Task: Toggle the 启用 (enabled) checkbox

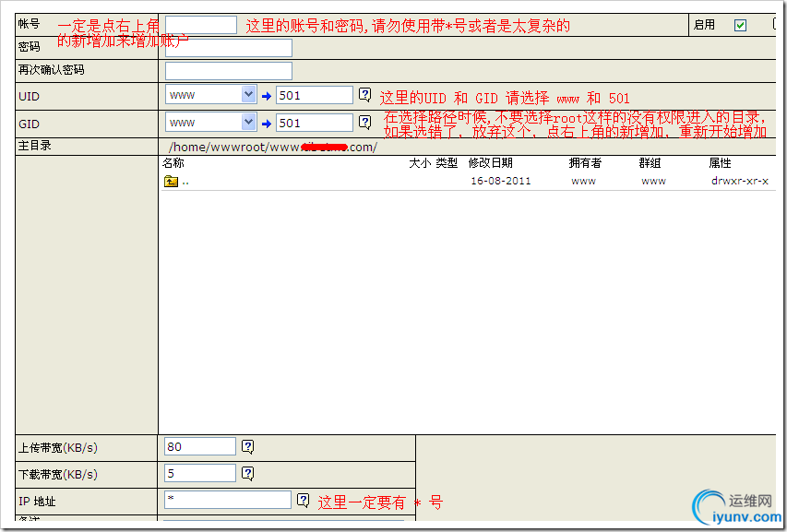Action: pyautogui.click(x=740, y=25)
